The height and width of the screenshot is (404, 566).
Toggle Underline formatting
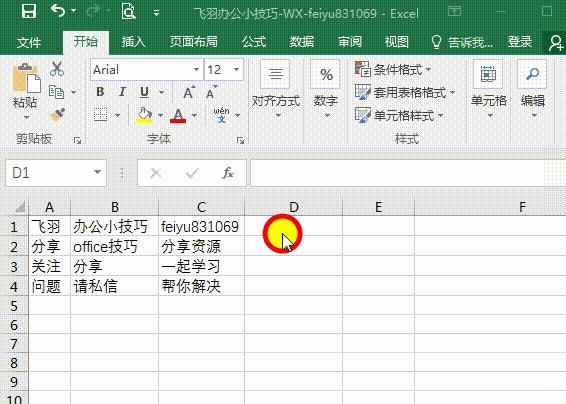[x=144, y=92]
